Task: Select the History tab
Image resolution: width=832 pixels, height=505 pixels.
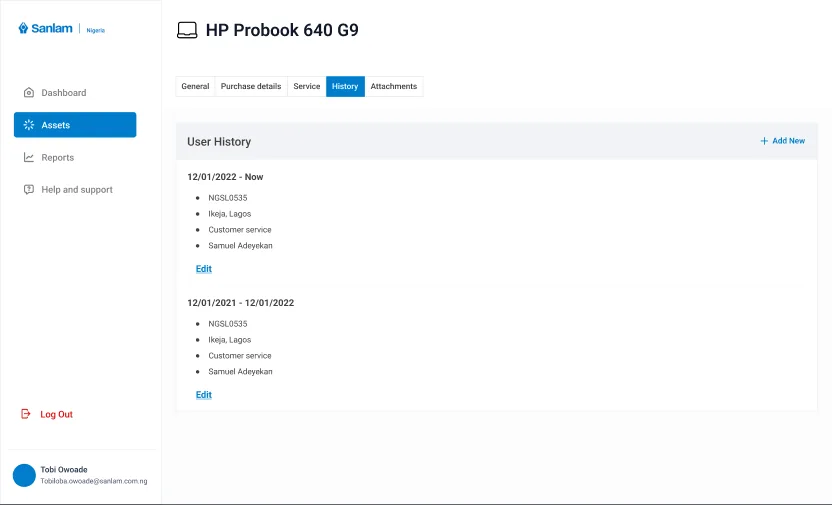Action: [x=345, y=86]
